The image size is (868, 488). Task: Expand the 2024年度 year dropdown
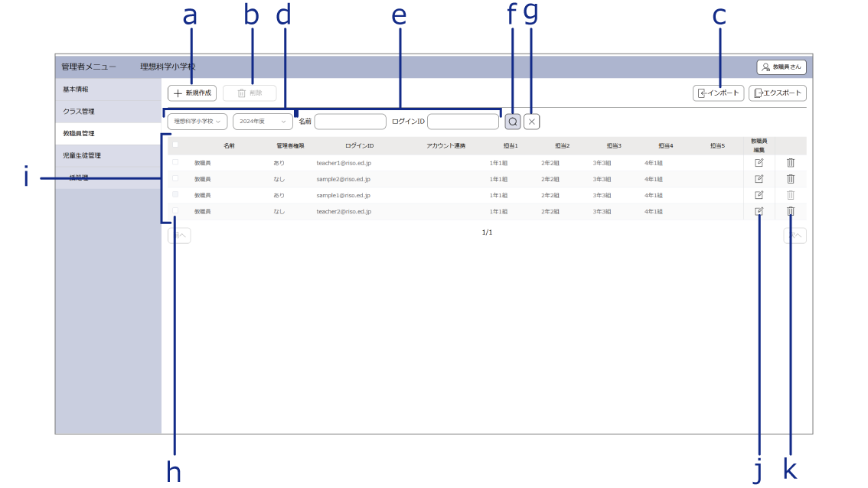(263, 122)
